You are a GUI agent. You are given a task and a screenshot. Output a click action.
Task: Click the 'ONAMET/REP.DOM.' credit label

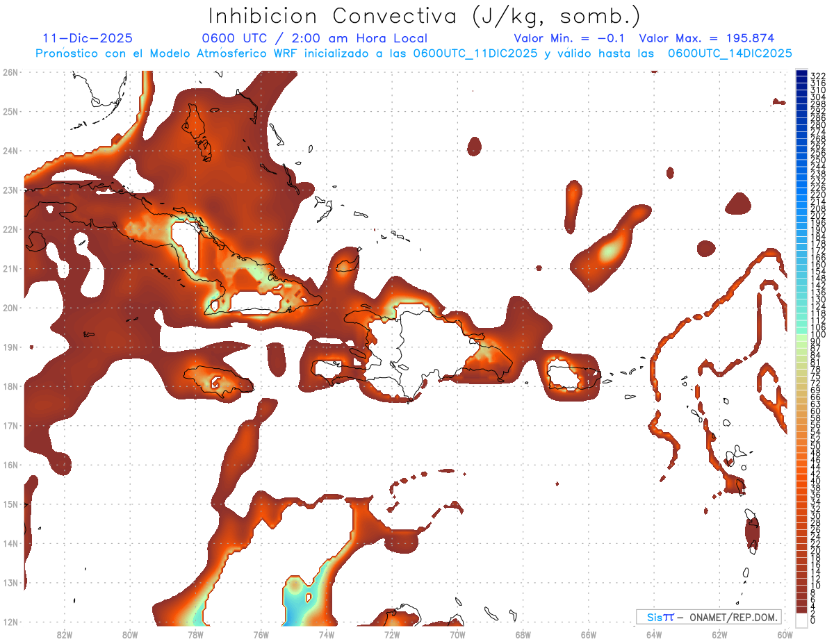733,617
